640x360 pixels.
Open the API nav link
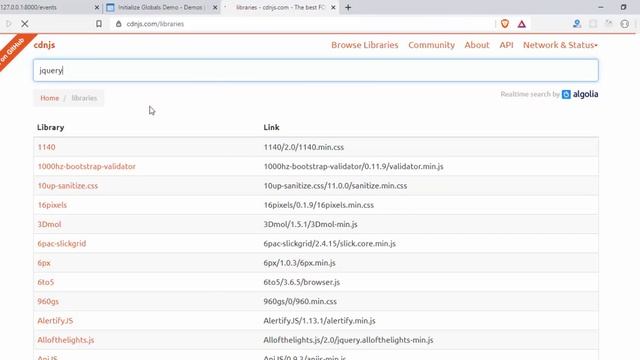point(506,45)
